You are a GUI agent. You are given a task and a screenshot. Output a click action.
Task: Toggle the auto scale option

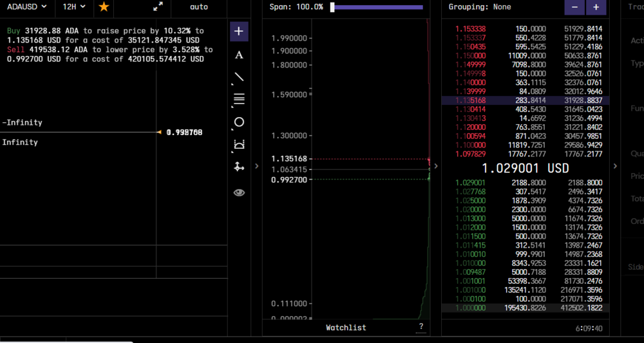pyautogui.click(x=199, y=7)
